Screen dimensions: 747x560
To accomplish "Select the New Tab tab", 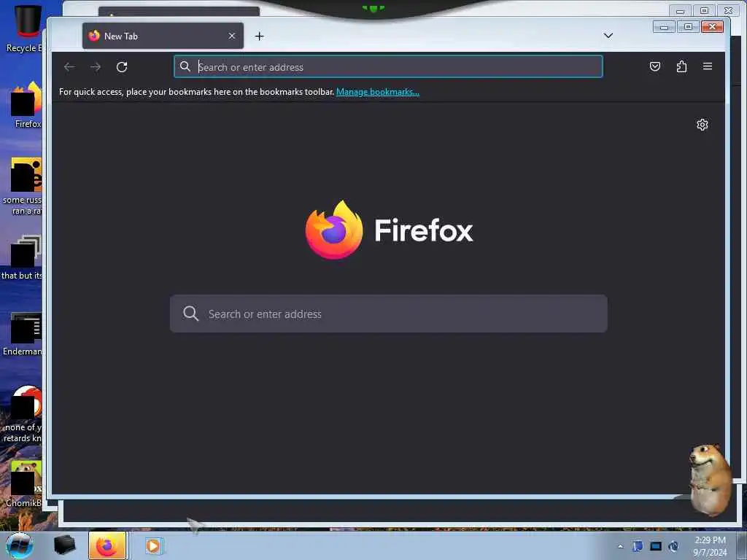I will [163, 36].
